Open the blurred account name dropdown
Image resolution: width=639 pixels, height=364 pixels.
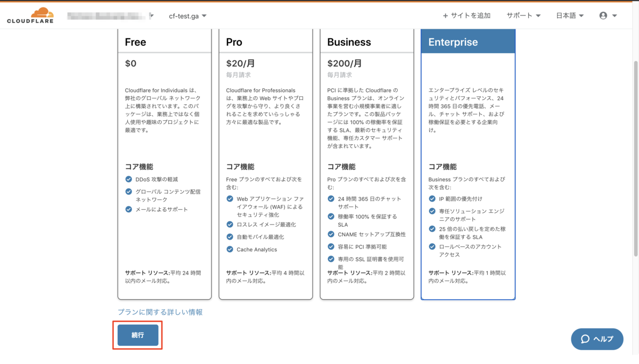point(110,16)
